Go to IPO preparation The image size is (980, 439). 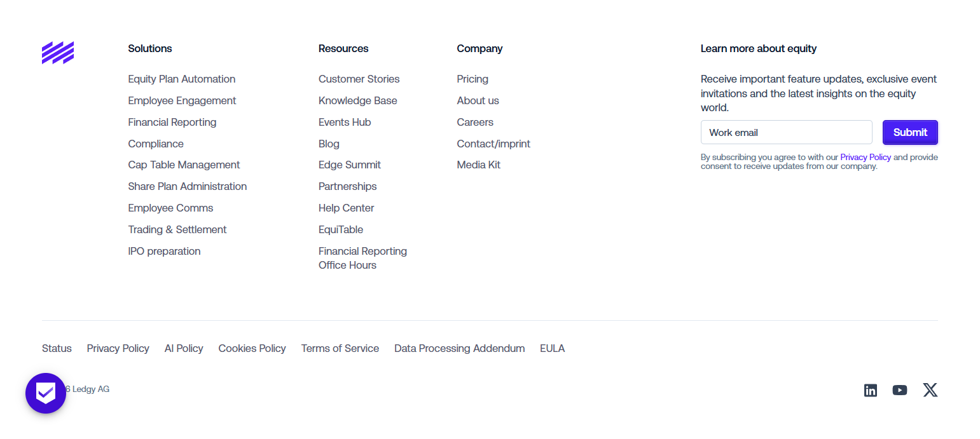pyautogui.click(x=164, y=251)
